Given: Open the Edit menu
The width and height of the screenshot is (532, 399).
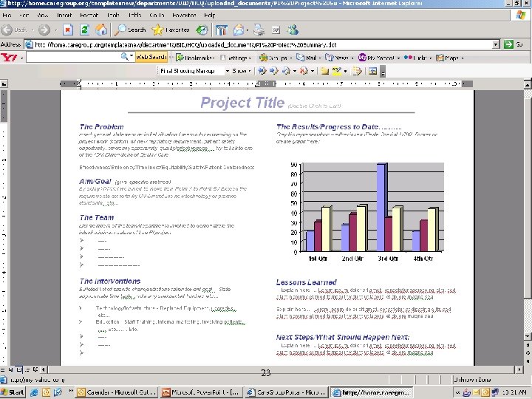Looking at the screenshot, I should [24, 16].
